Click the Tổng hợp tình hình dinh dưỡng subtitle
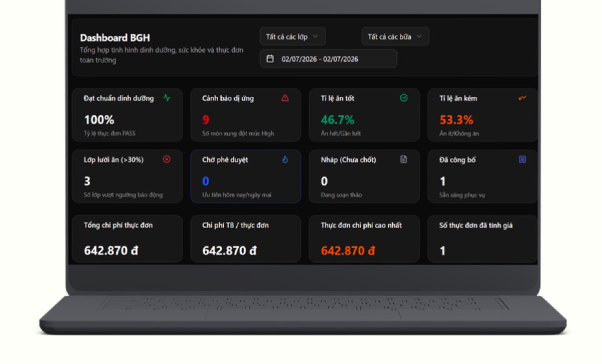This screenshot has width=602, height=364. pyautogui.click(x=162, y=55)
